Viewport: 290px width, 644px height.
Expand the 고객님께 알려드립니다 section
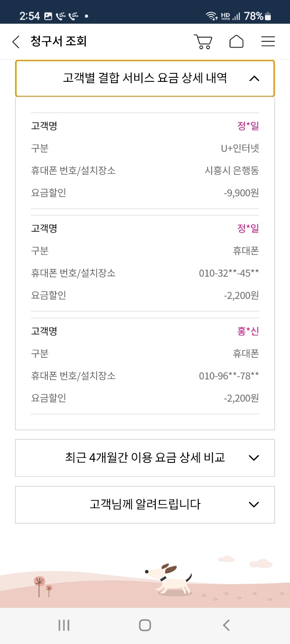click(x=145, y=504)
